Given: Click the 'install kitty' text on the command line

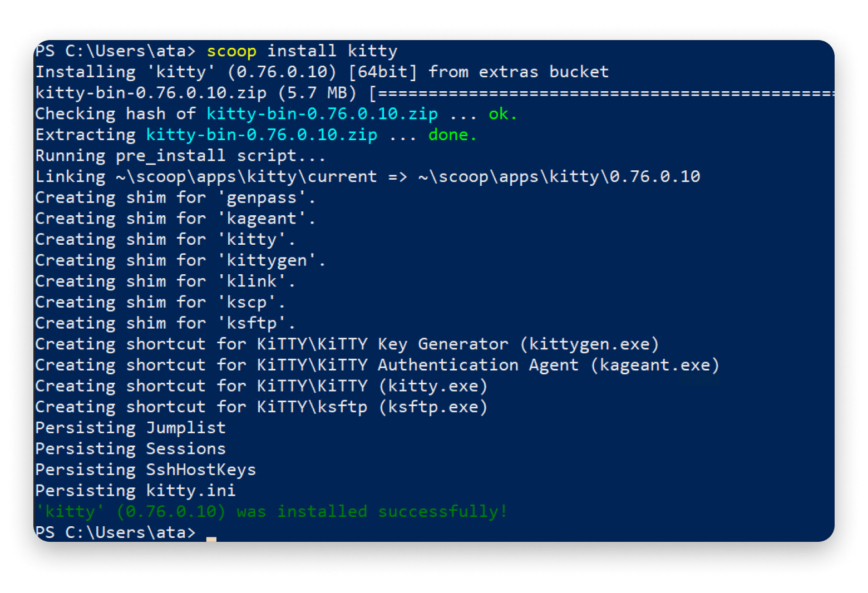Looking at the screenshot, I should (332, 51).
